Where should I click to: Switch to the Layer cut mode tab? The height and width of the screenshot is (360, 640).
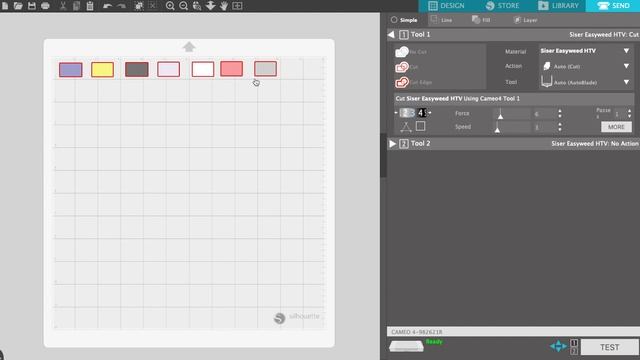tap(525, 20)
